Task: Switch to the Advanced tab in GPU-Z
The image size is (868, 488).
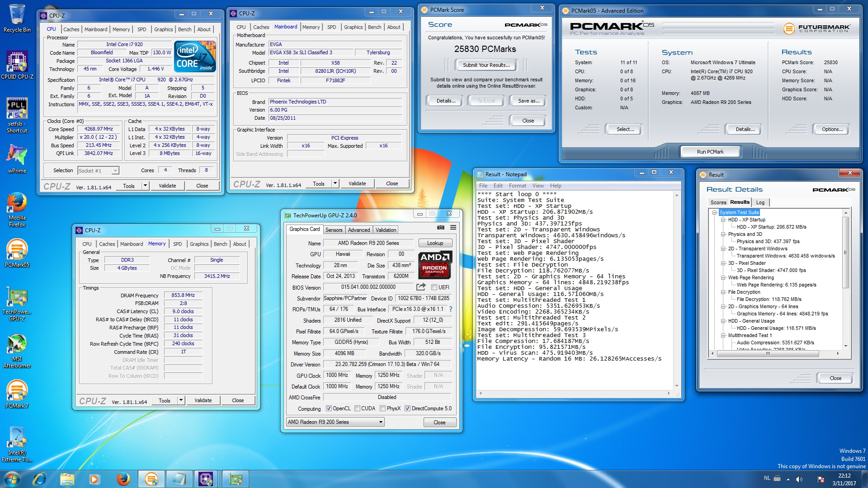Action: 359,230
